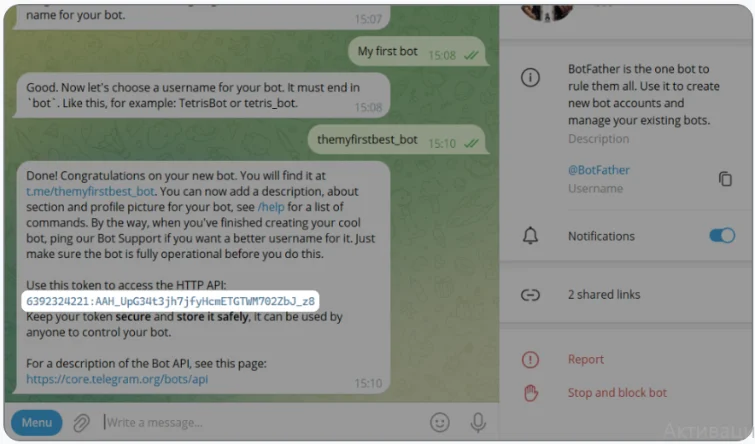Click the bell Notifications icon
The image size is (755, 444).
click(x=530, y=235)
